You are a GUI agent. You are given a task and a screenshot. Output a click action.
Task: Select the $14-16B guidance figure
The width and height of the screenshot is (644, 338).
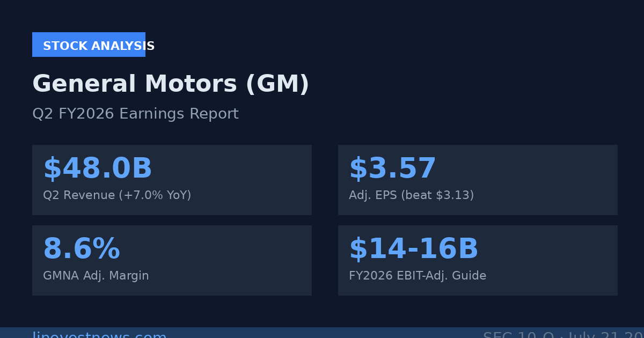414,249
